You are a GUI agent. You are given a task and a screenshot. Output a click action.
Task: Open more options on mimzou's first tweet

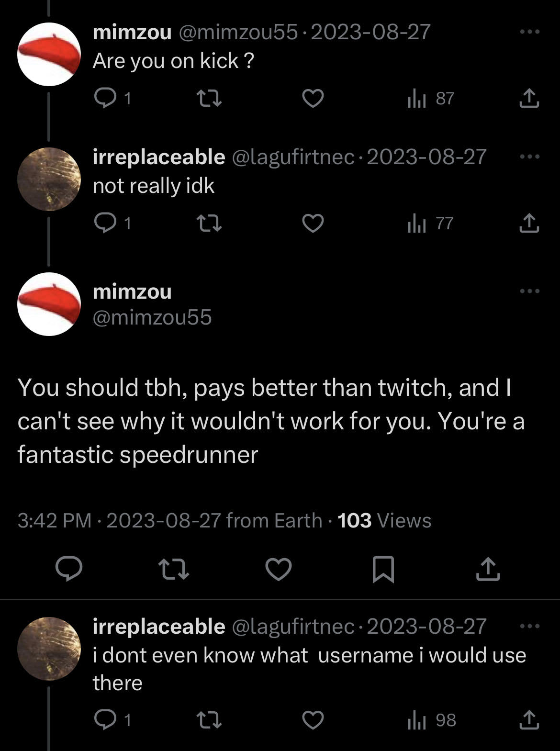[x=529, y=32]
